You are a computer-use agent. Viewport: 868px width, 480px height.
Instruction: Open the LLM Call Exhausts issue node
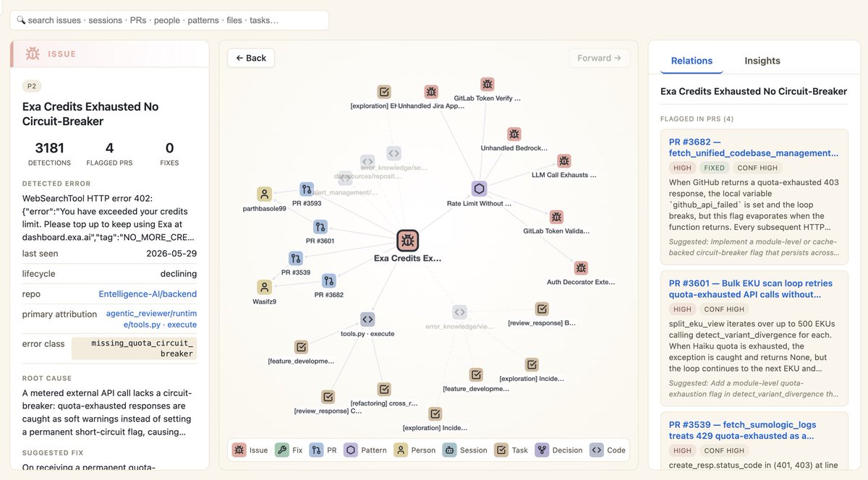point(564,160)
